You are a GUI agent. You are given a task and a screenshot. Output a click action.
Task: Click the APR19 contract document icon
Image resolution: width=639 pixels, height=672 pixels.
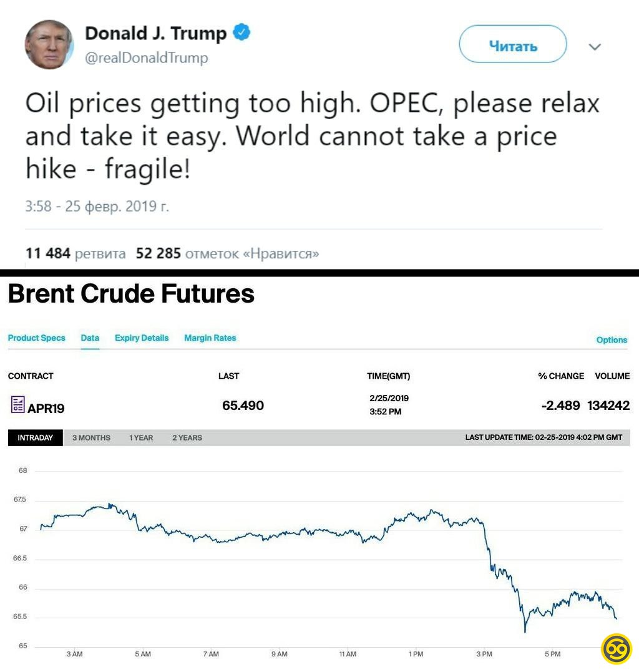coord(17,404)
